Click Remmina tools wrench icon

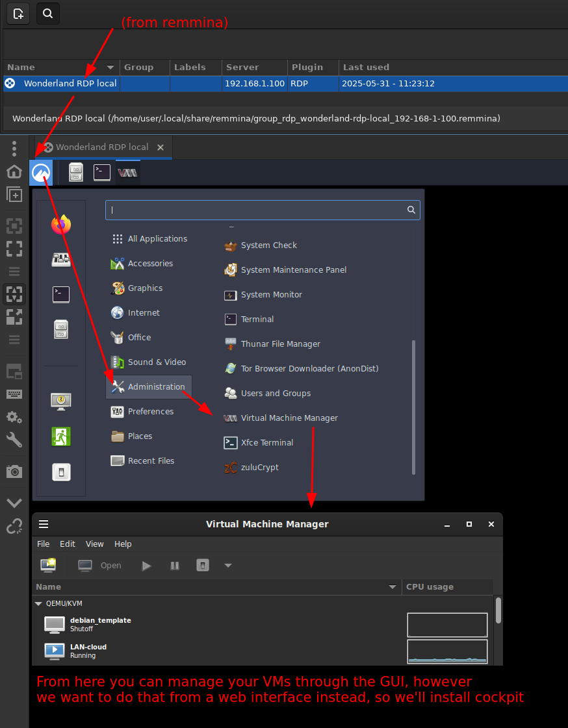tap(14, 440)
